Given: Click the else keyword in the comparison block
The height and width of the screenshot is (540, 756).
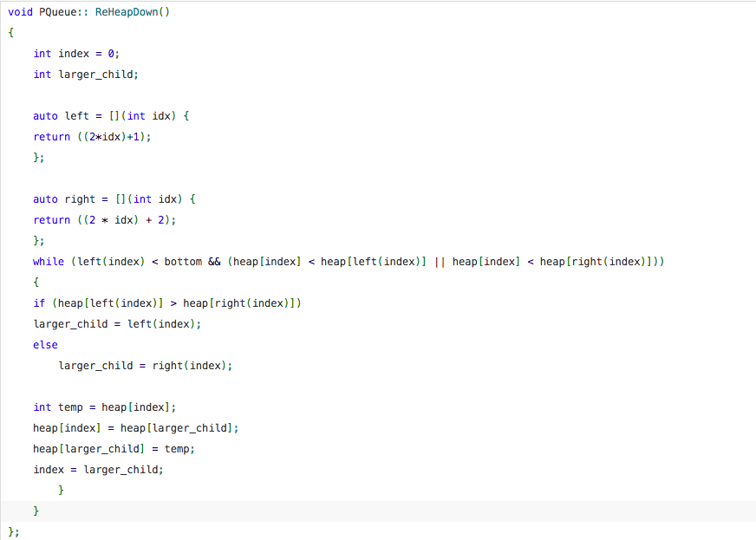Looking at the screenshot, I should 45,344.
